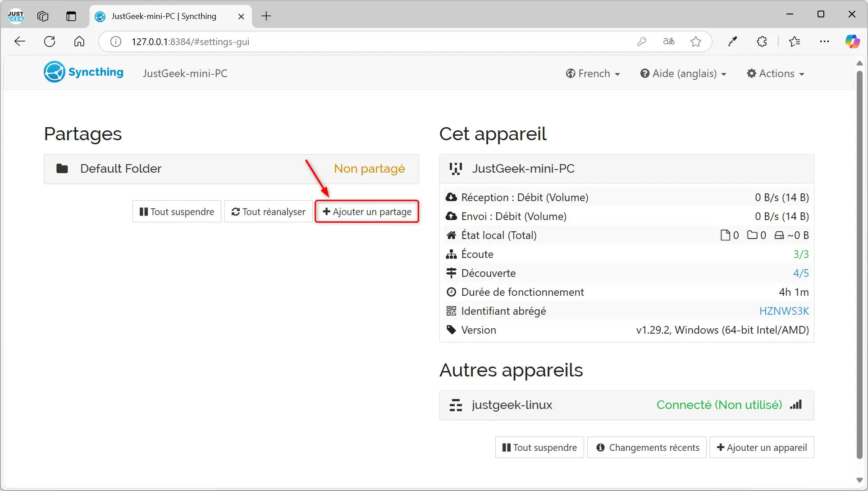
Task: Click the site information icon in address bar
Action: pos(116,41)
